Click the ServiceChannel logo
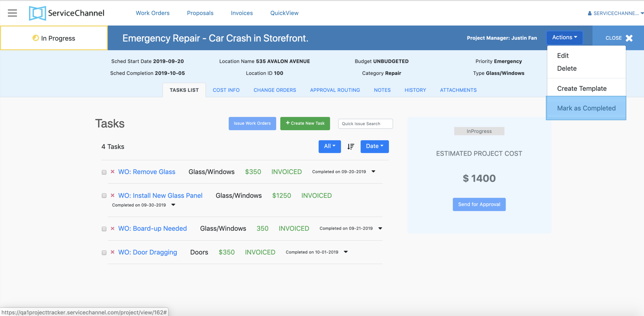The height and width of the screenshot is (316, 644). tap(67, 13)
